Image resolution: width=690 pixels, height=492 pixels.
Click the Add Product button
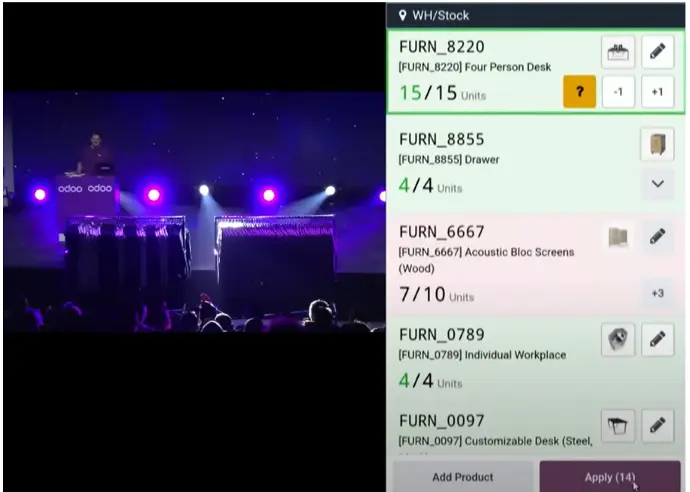[x=462, y=477]
